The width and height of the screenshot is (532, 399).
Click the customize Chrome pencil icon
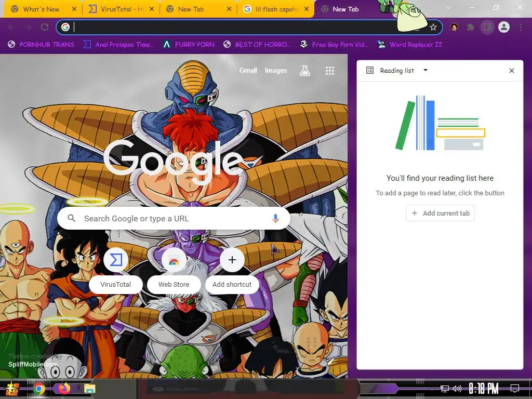(331, 362)
